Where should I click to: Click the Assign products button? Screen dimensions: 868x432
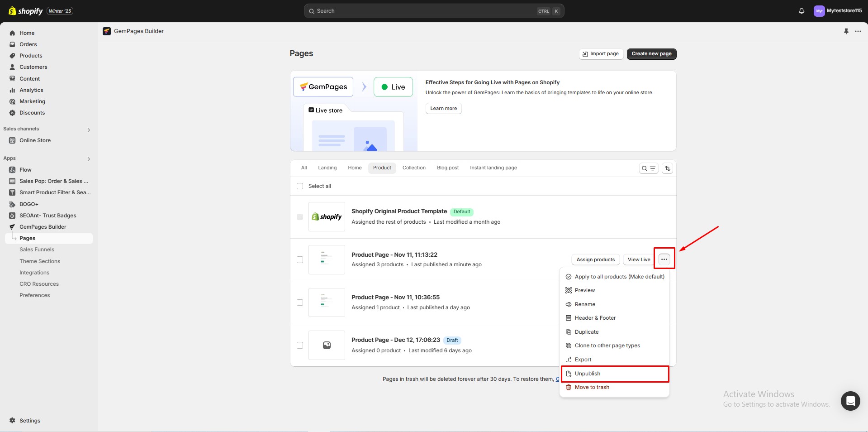pyautogui.click(x=595, y=260)
